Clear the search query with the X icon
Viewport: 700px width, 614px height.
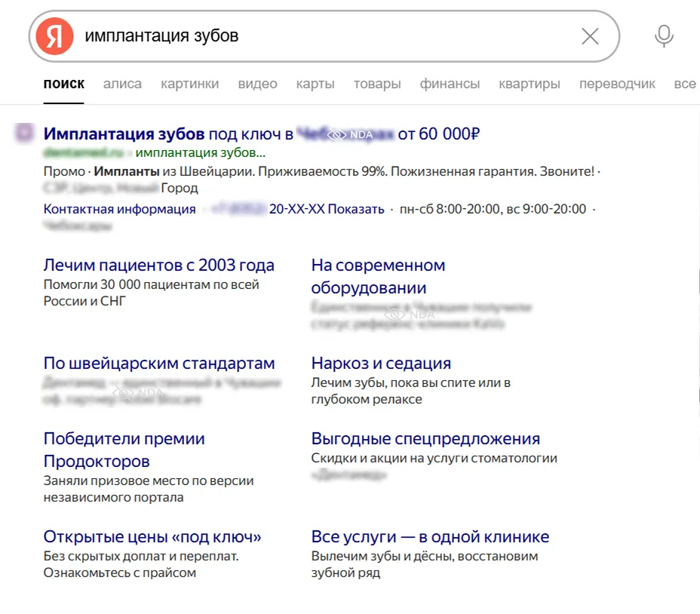(x=591, y=35)
